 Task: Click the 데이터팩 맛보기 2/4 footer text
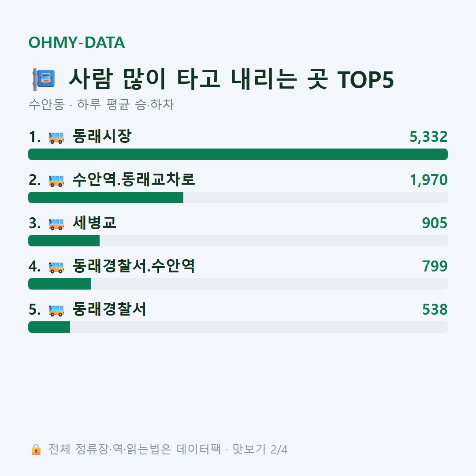(x=232, y=449)
